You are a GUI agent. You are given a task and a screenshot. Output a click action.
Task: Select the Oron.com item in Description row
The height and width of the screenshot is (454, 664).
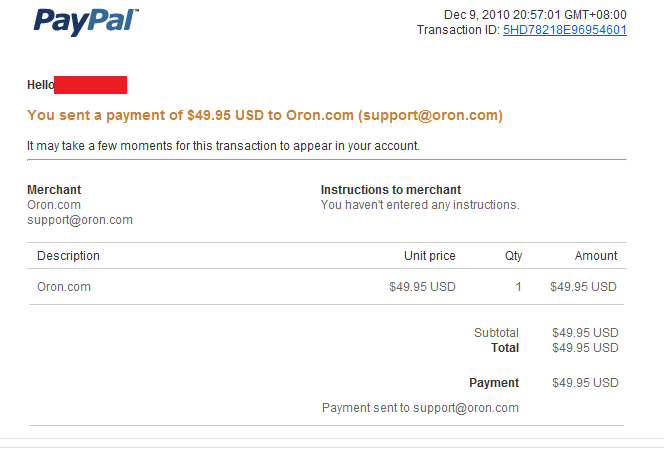pyautogui.click(x=64, y=286)
